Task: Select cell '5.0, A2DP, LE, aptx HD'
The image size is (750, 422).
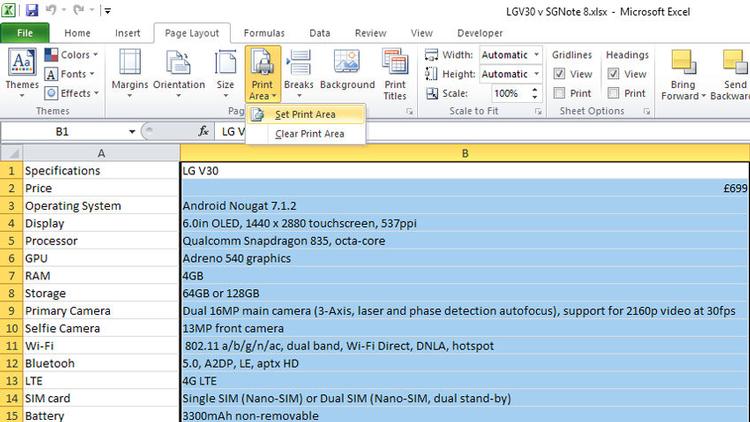Action: click(464, 363)
